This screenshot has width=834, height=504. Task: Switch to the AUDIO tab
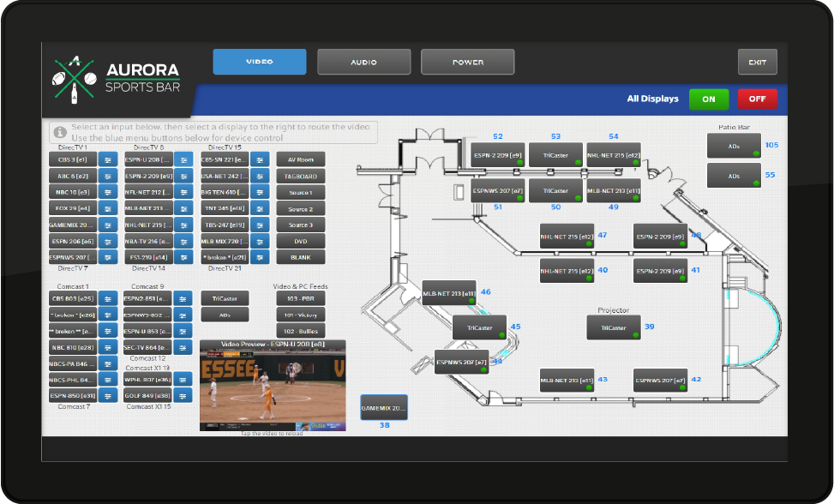point(363,62)
